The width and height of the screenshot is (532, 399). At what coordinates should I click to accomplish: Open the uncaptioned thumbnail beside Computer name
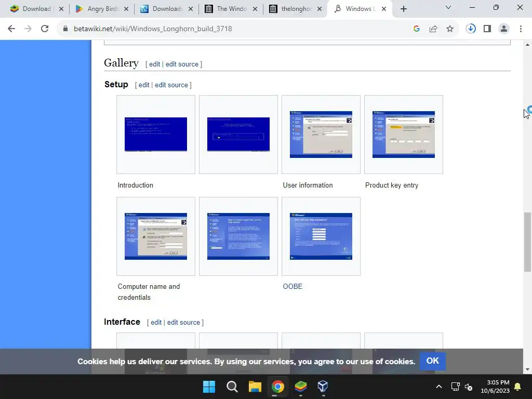(238, 236)
